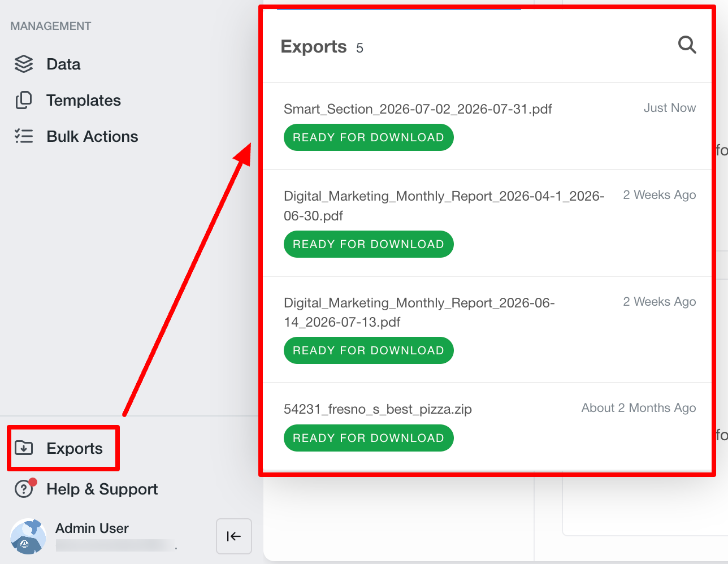Screen dimensions: 728x564
Task: Open the Admin User avatar
Action: click(28, 536)
